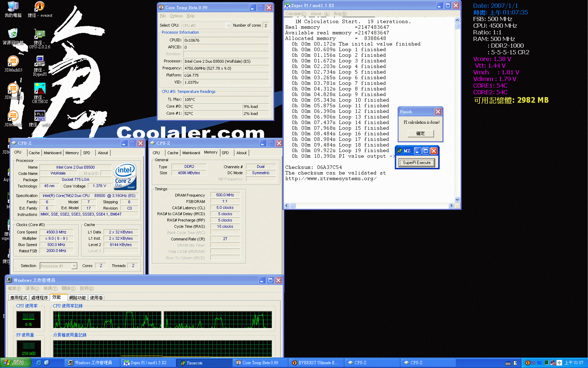Open Super PI About menu
588x368 pixels.
click(320, 14)
